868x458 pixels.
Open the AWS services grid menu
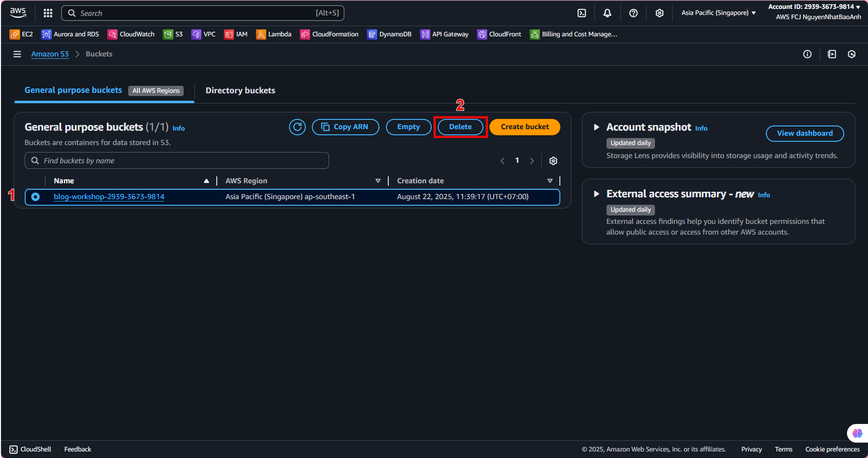[48, 13]
